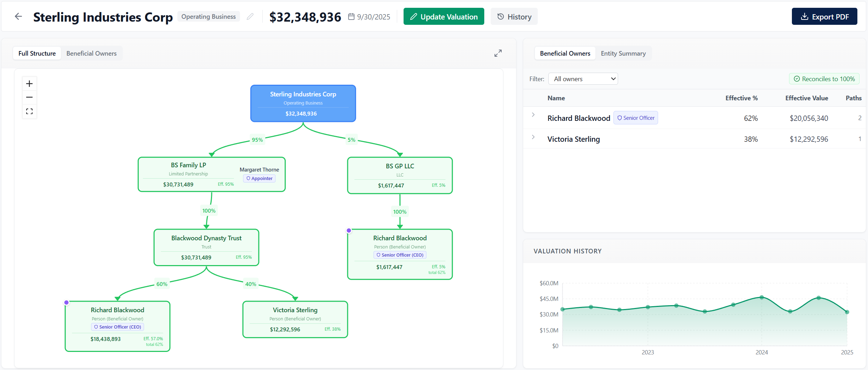Zoom in on the ownership chart
The height and width of the screenshot is (370, 868).
(29, 84)
